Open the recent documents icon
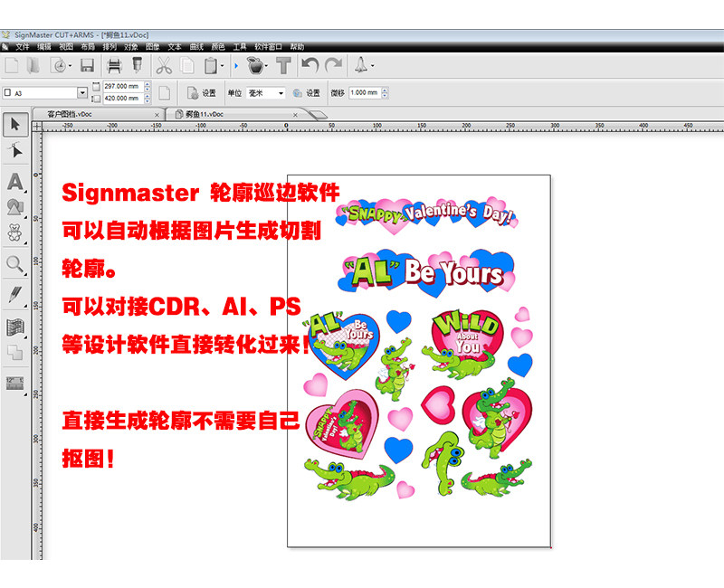 (59, 66)
